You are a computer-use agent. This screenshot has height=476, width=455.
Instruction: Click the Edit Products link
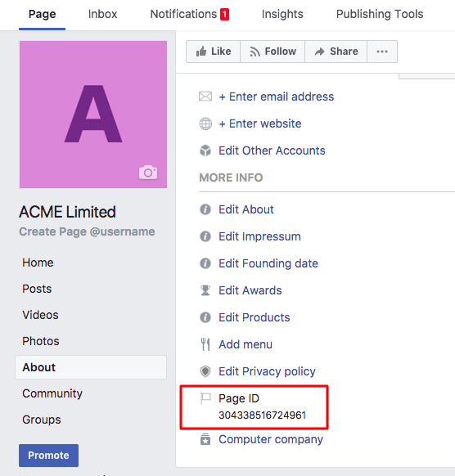coord(255,317)
